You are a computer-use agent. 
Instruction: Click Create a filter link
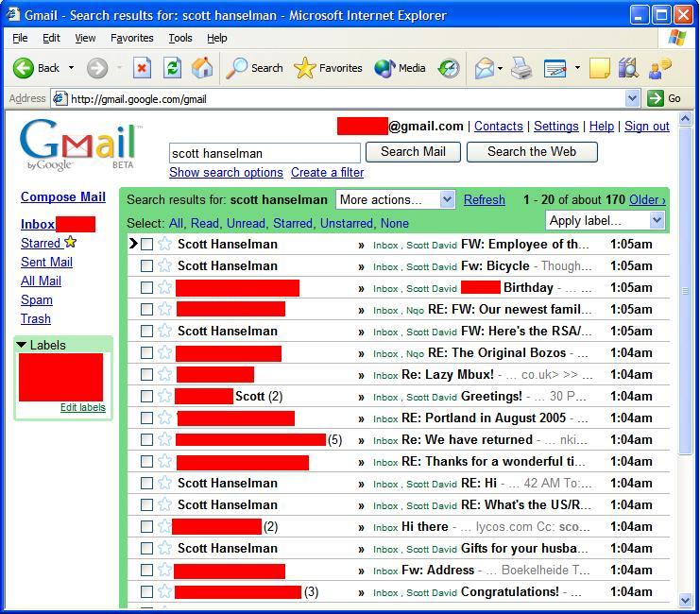coord(327,172)
